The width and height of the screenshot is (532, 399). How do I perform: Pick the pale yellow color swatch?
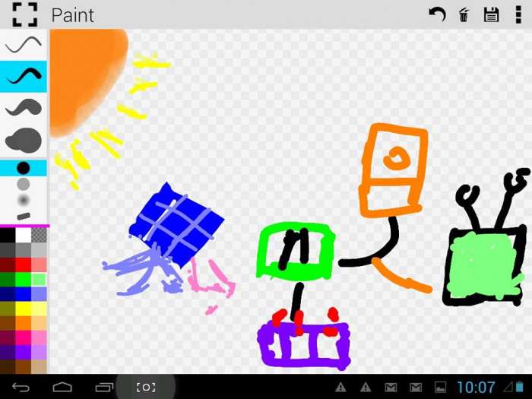(x=40, y=309)
